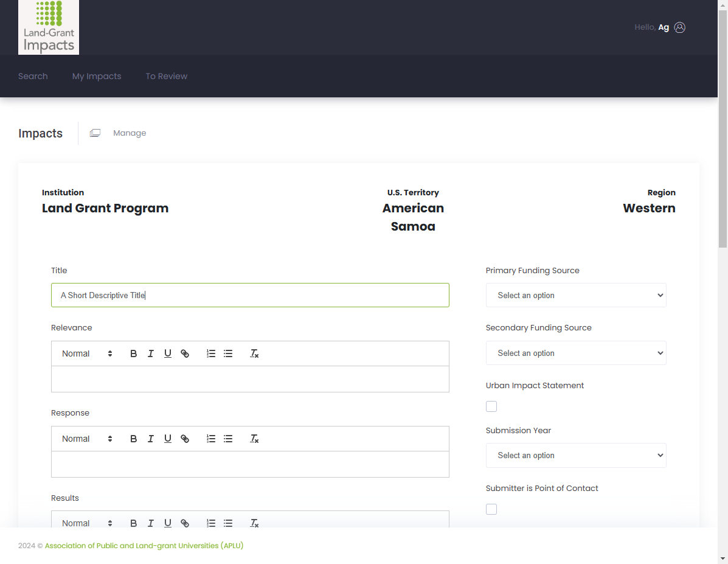
Task: Open the Secondary Funding Source dropdown
Action: [576, 353]
